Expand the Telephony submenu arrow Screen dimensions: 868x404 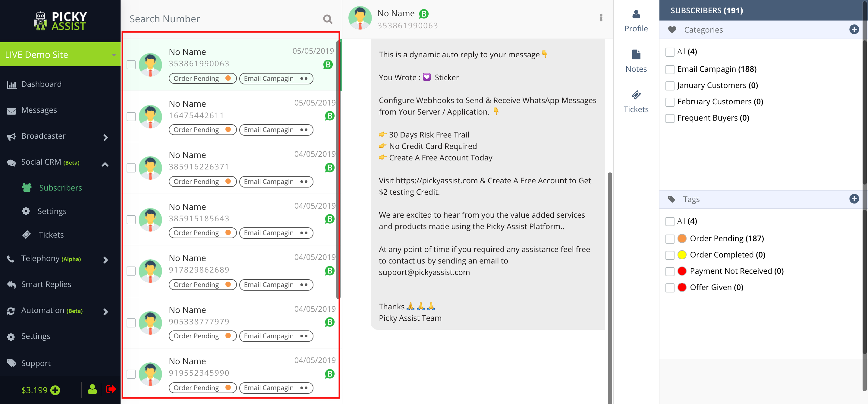coord(105,260)
